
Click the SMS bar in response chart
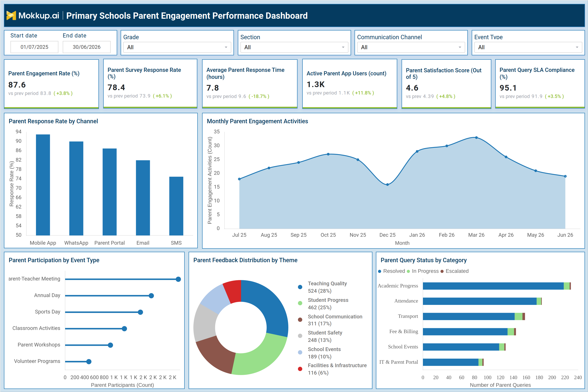(x=176, y=206)
